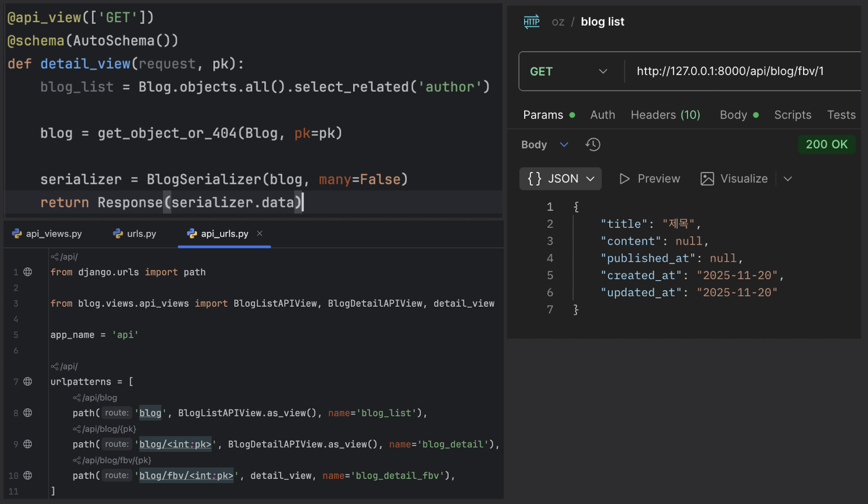Expand the GET method dropdown
Viewport: 868px width, 504px height.
point(603,71)
